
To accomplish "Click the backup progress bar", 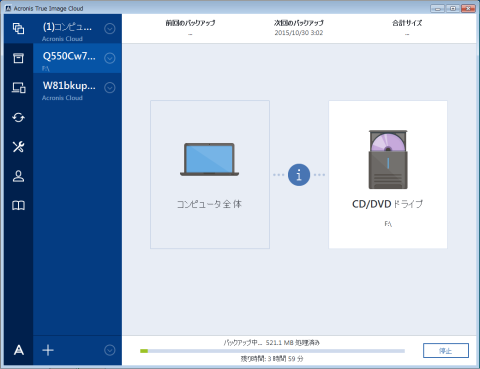I will [272, 351].
